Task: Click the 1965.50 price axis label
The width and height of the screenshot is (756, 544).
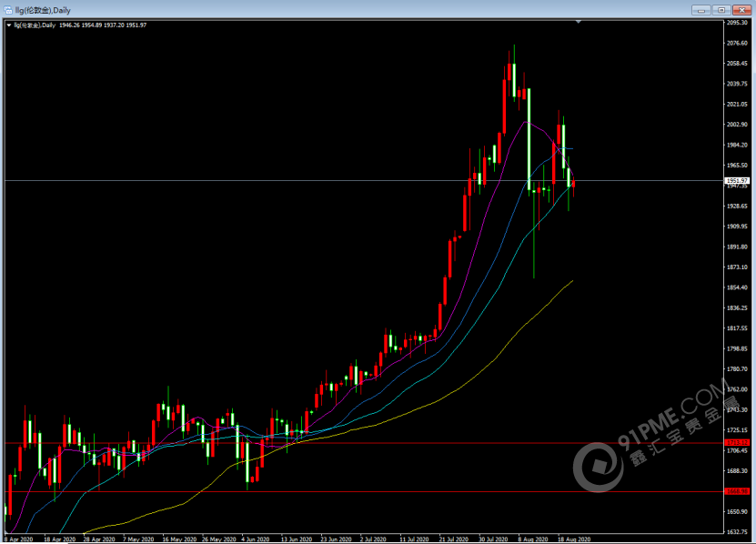Action: [x=737, y=165]
